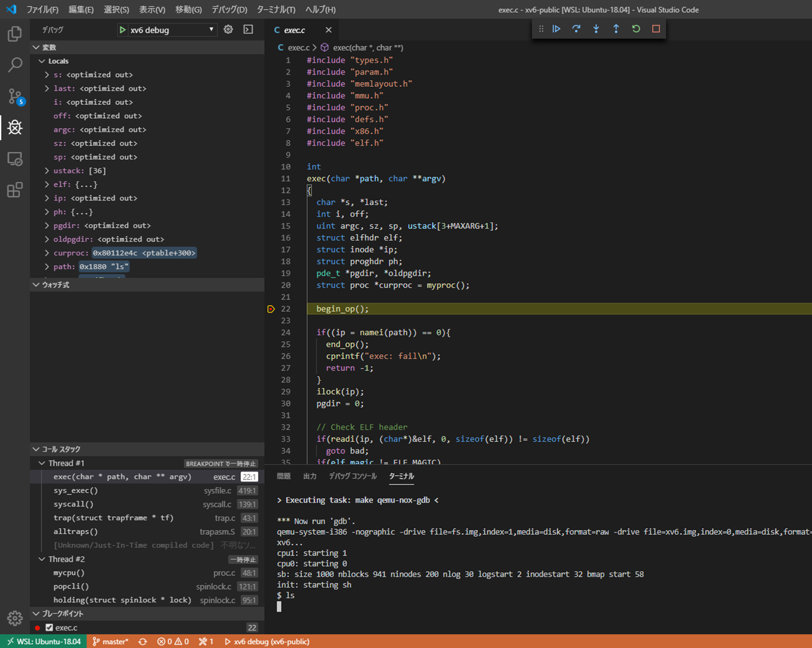Click the tools indicator showing 1 in status bar

click(206, 641)
